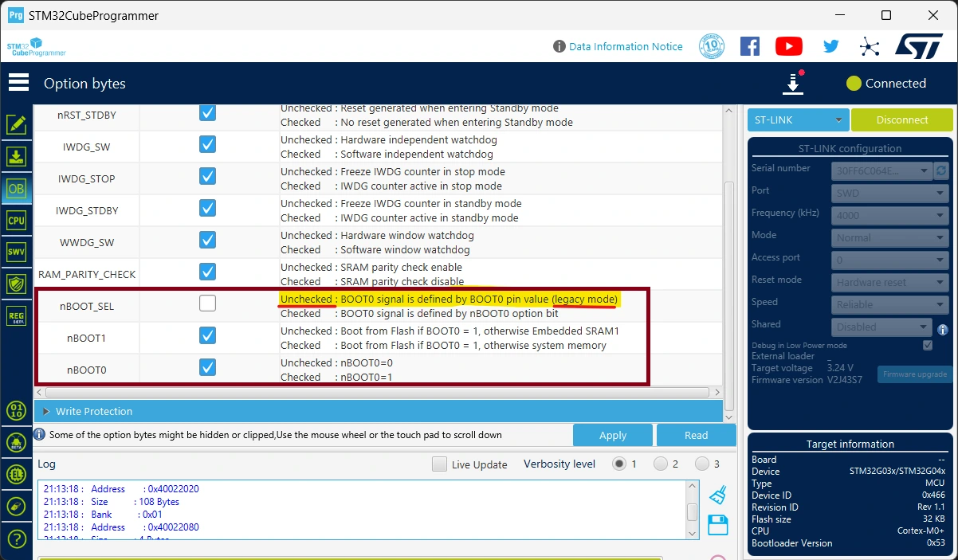Open the security shield sidebar icon
The height and width of the screenshot is (560, 958).
point(17,284)
